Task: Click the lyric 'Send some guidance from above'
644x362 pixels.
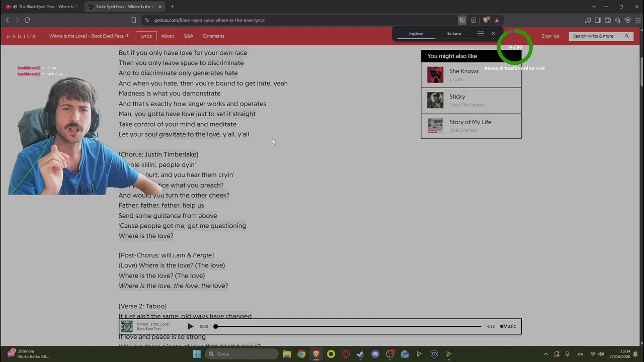Action: [x=168, y=216]
